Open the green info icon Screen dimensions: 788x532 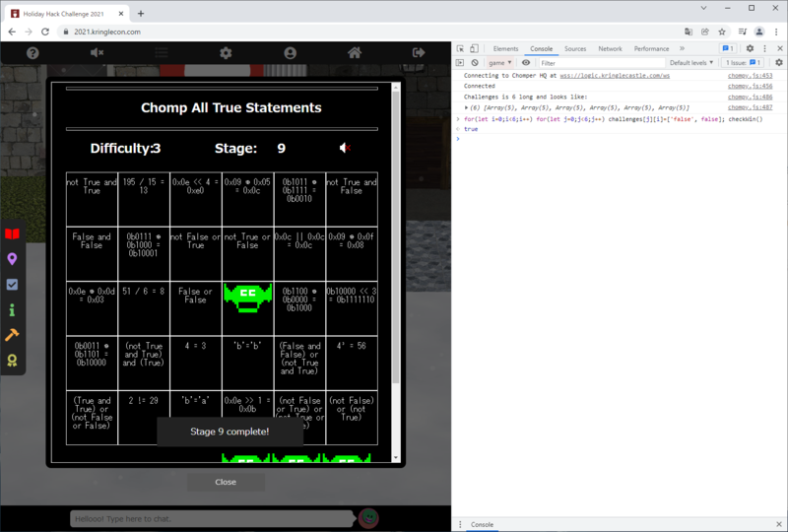point(12,309)
